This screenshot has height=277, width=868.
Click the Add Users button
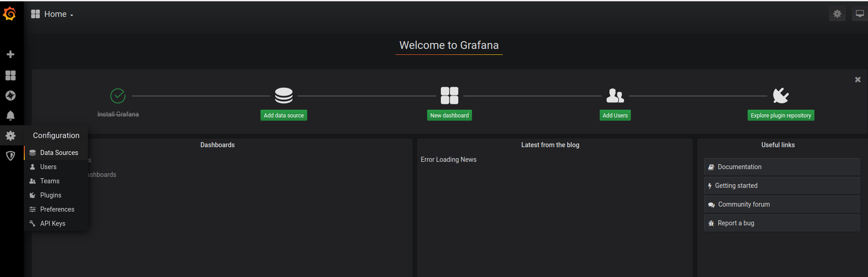click(x=615, y=115)
